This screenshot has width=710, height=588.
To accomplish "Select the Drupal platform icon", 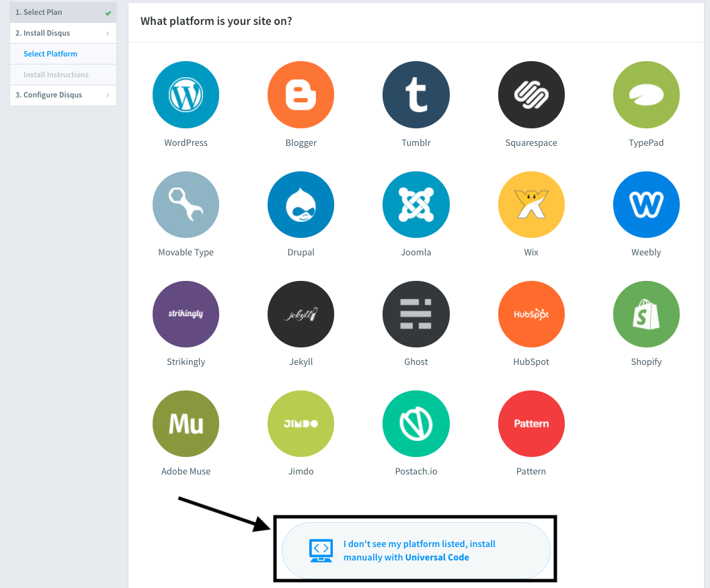I will [301, 204].
